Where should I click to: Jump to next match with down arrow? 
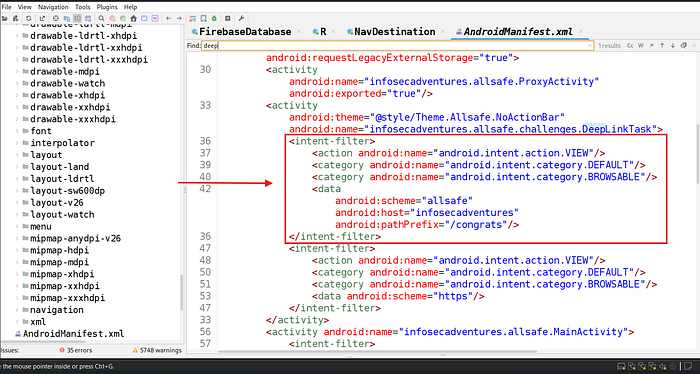tap(673, 46)
